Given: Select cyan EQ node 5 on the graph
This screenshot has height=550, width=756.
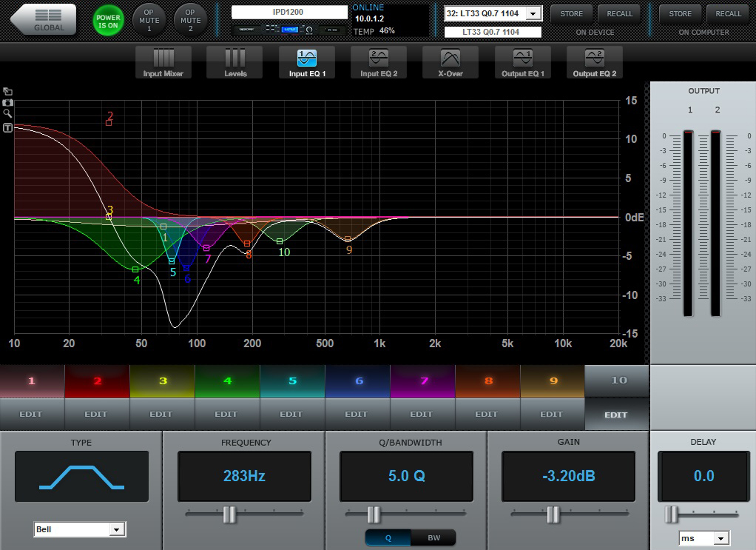Looking at the screenshot, I should click(172, 261).
